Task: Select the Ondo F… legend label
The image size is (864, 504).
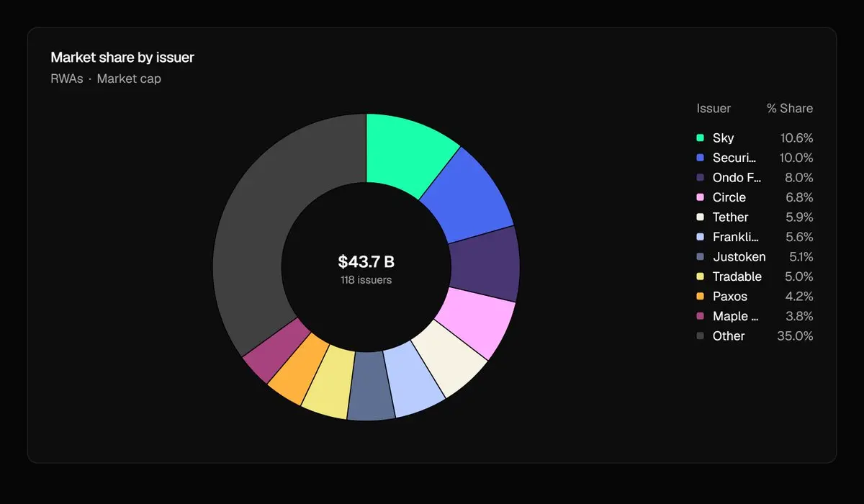Action: (x=737, y=178)
